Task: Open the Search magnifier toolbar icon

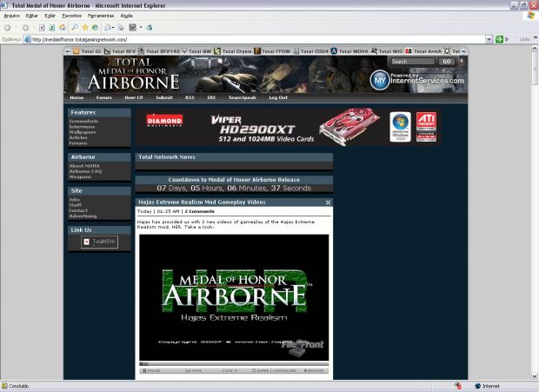Action: (x=75, y=28)
